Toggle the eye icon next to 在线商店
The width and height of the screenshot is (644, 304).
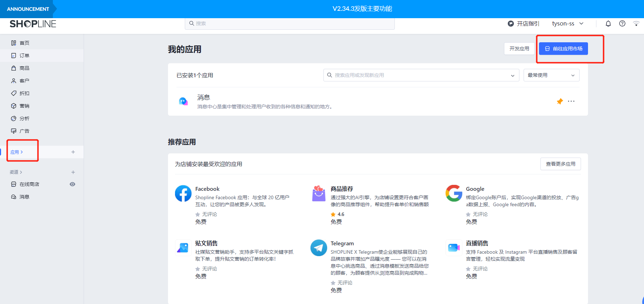[x=72, y=184]
